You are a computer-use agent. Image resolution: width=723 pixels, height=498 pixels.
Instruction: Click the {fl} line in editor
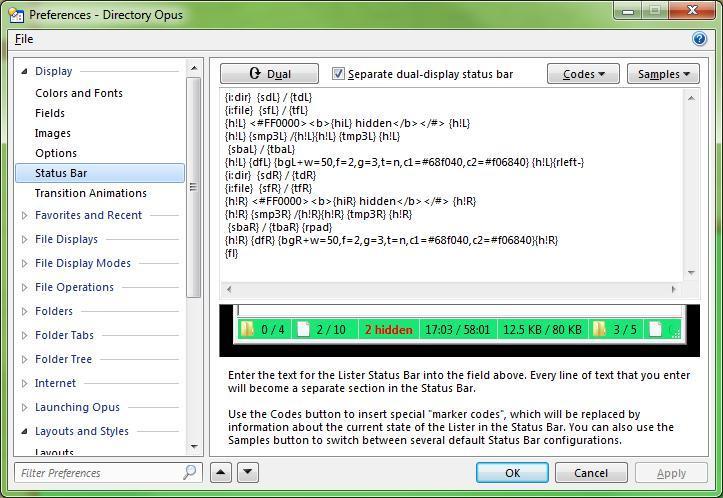coord(231,253)
